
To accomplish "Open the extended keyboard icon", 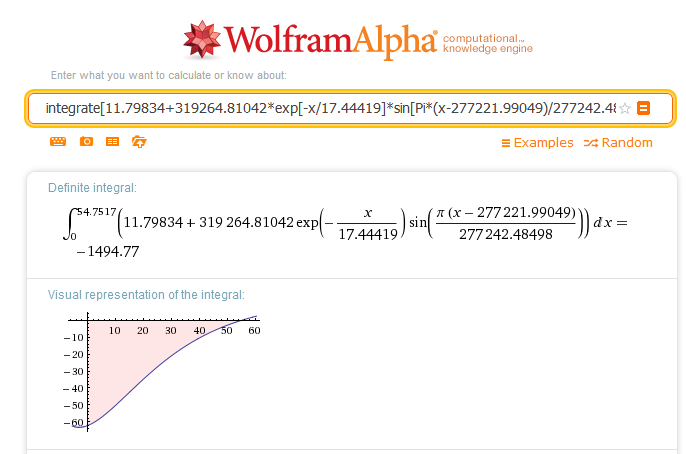I will coord(58,141).
